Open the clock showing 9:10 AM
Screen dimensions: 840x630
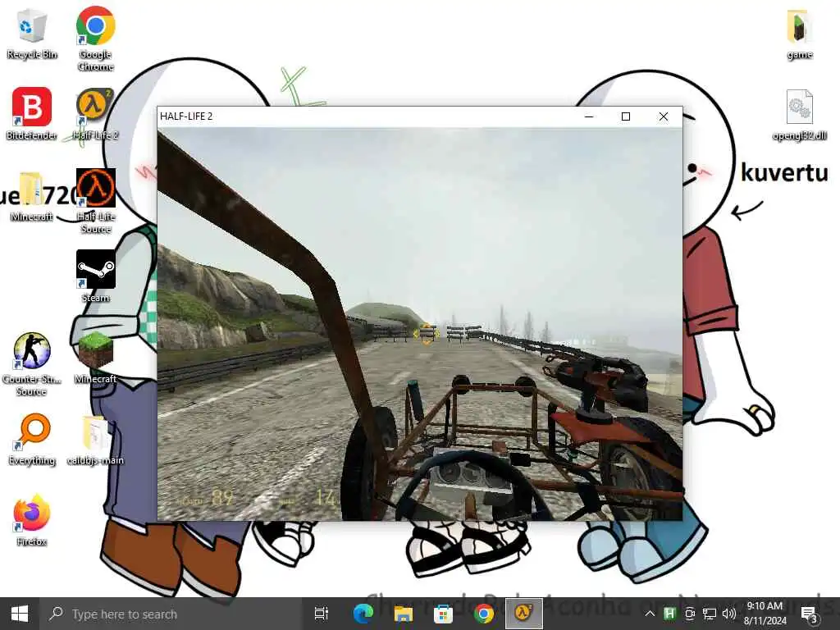(765, 614)
